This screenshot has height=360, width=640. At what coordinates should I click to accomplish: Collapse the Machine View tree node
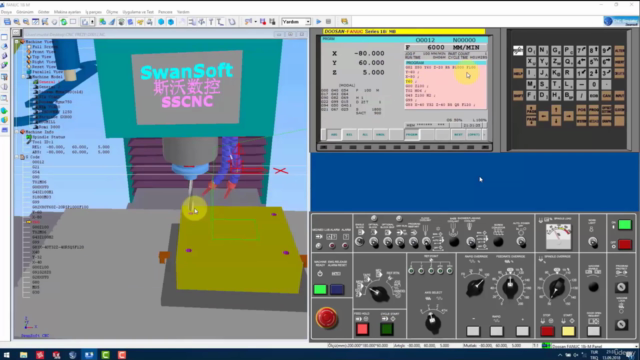click(x=17, y=42)
